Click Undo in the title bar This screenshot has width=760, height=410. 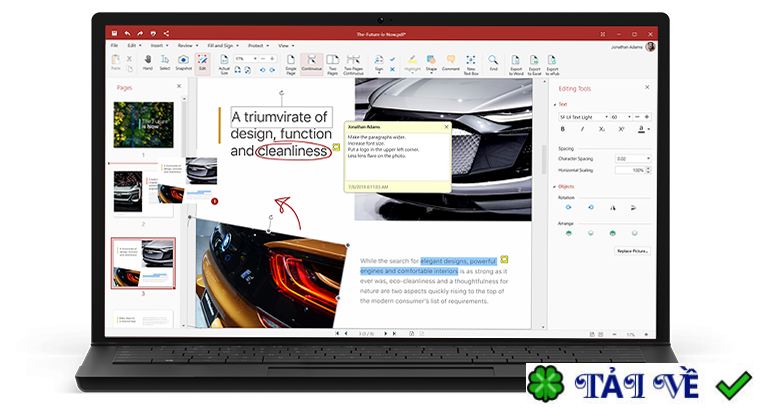[127, 33]
